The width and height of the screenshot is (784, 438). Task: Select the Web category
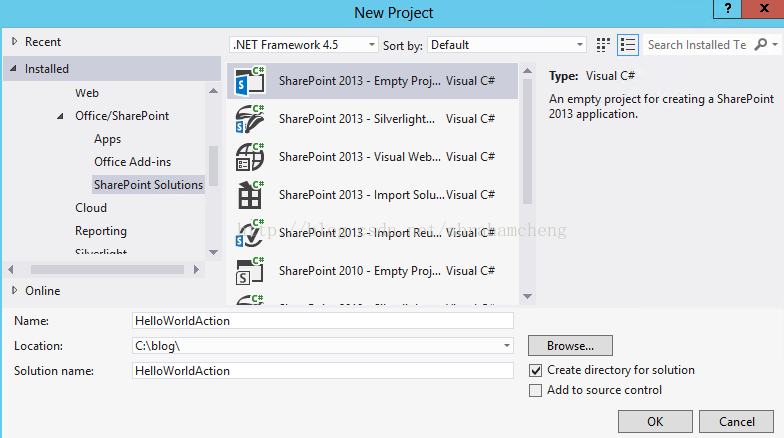point(87,93)
